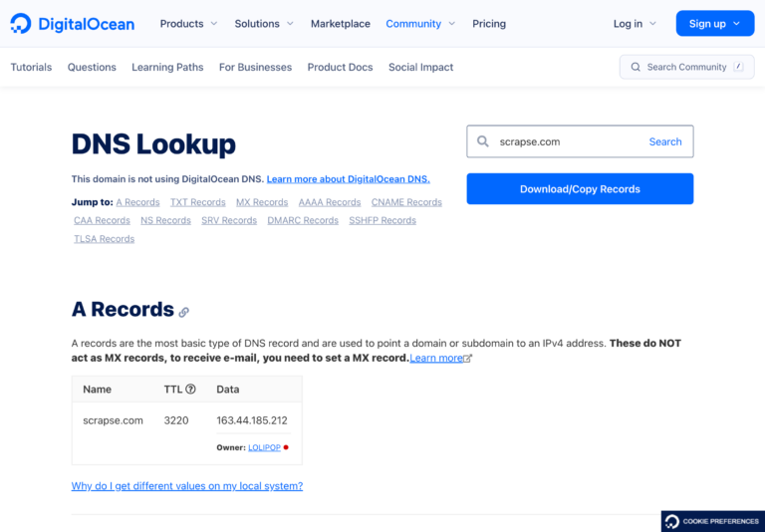Screen dimensions: 765x532
Task: Click the domain input field containing scrapse.com
Action: pos(563,141)
